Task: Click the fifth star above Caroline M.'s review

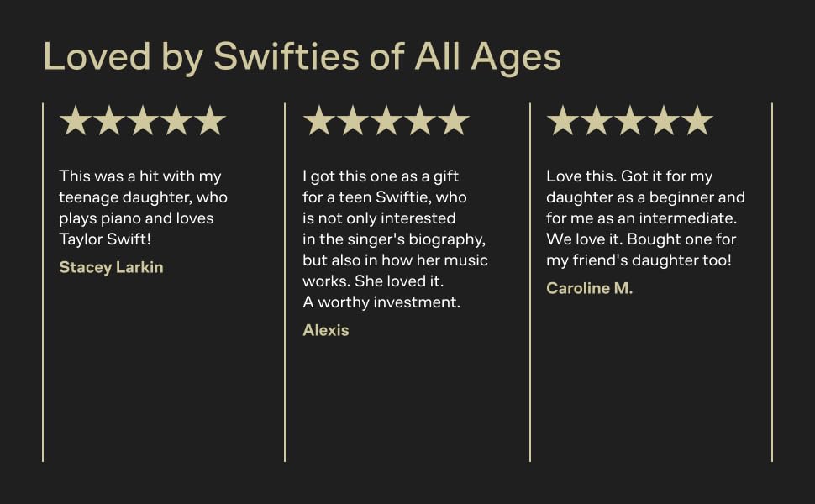Action: (x=697, y=121)
